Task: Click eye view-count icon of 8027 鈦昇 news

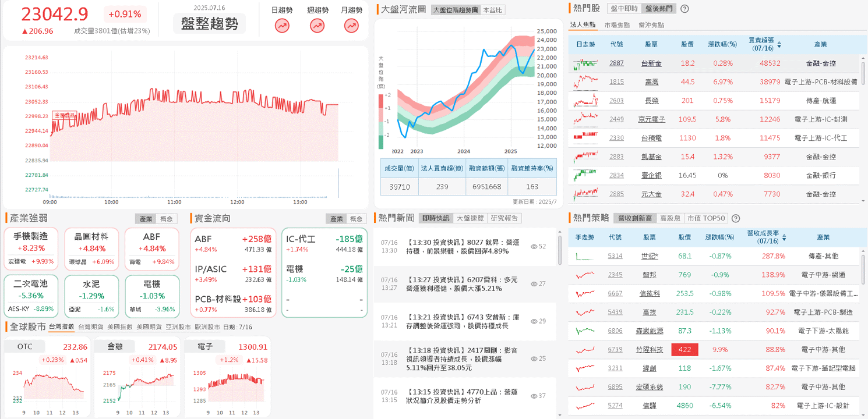Action: [534, 246]
